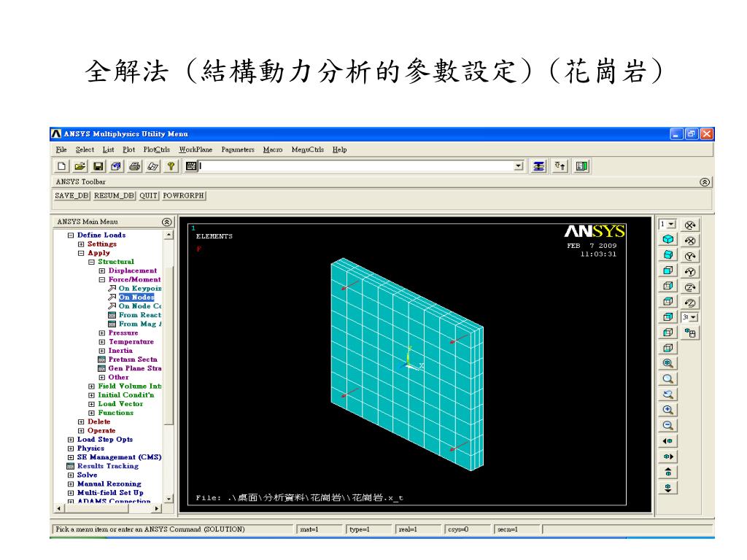This screenshot has width=747, height=560.
Task: Open the command input history dropdown arrow
Action: pyautogui.click(x=519, y=166)
